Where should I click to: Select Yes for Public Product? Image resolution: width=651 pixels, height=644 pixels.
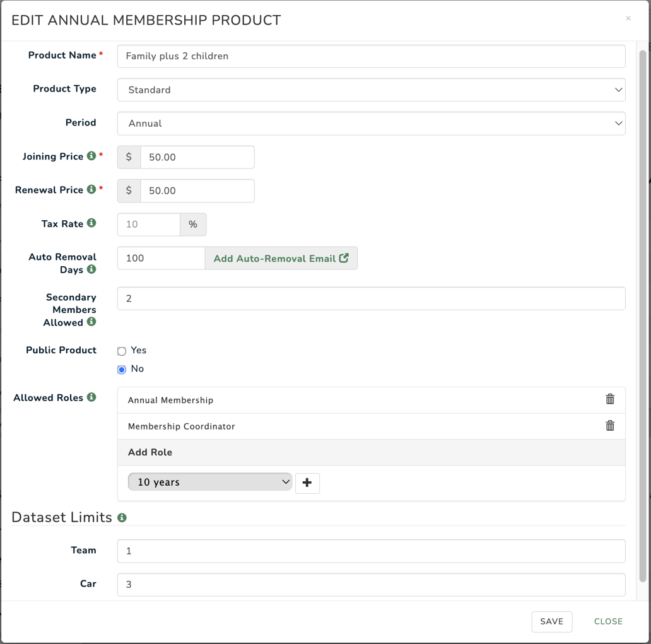[x=121, y=351]
